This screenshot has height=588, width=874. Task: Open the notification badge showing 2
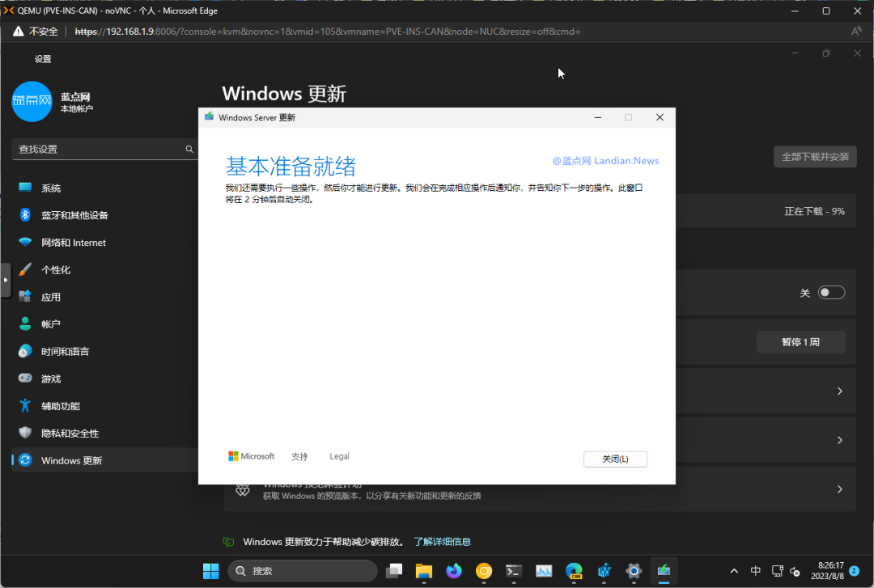click(x=854, y=570)
